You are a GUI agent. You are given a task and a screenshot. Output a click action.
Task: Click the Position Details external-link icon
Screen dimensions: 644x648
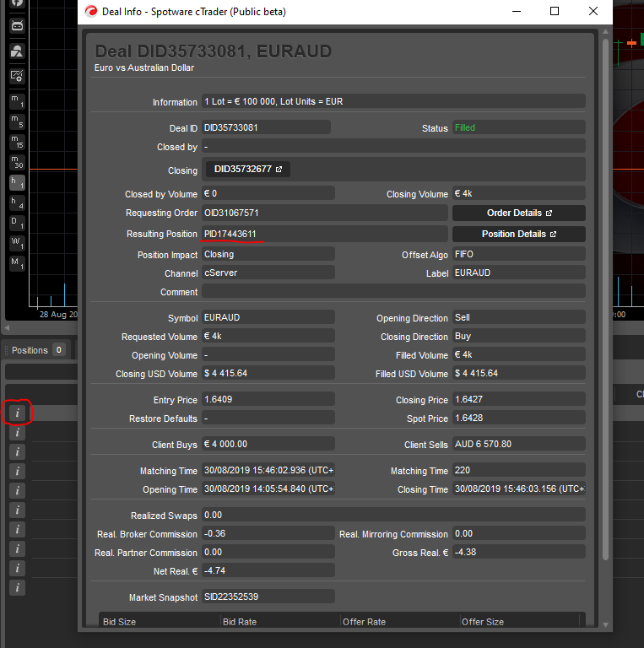pos(554,235)
